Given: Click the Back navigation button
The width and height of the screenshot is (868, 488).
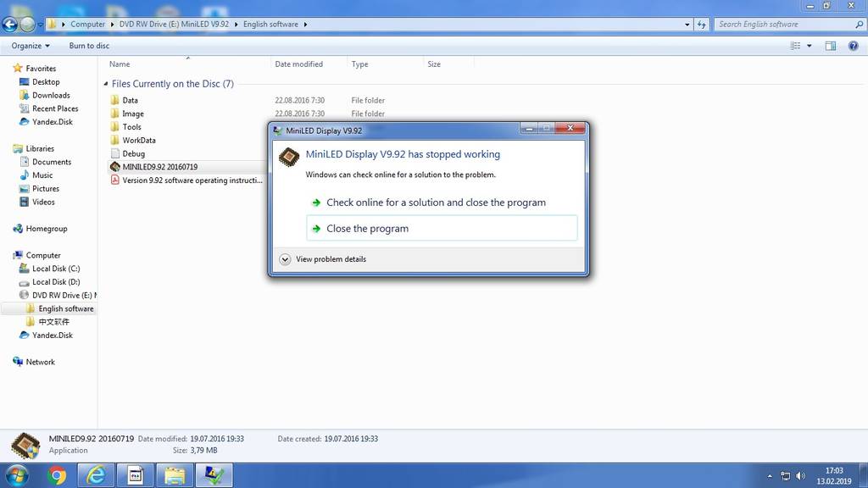Looking at the screenshot, I should (10, 25).
